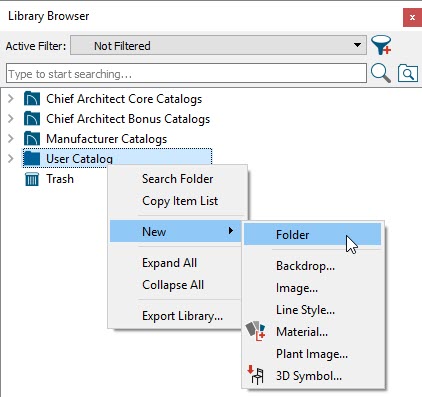
Task: Select the User Catalog label
Action: 79,159
